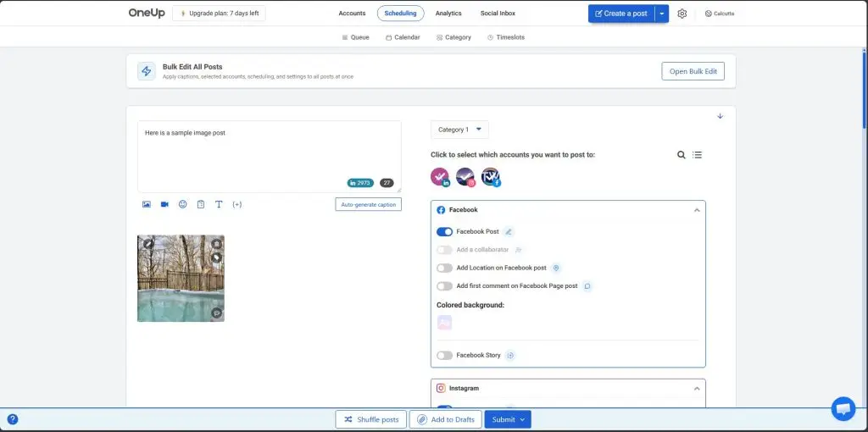This screenshot has height=432, width=868.
Task: Click the tag icon on the image
Action: 217,258
